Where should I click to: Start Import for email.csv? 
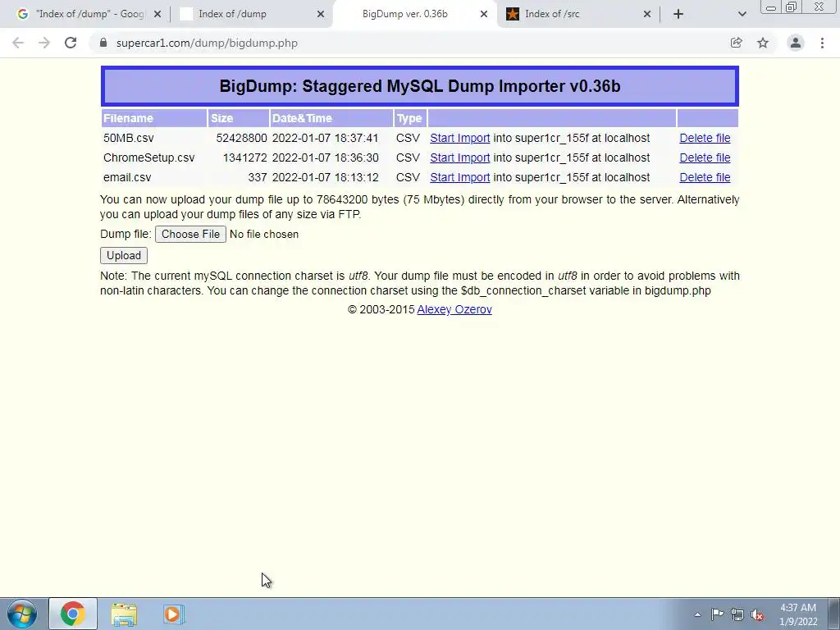[459, 177]
